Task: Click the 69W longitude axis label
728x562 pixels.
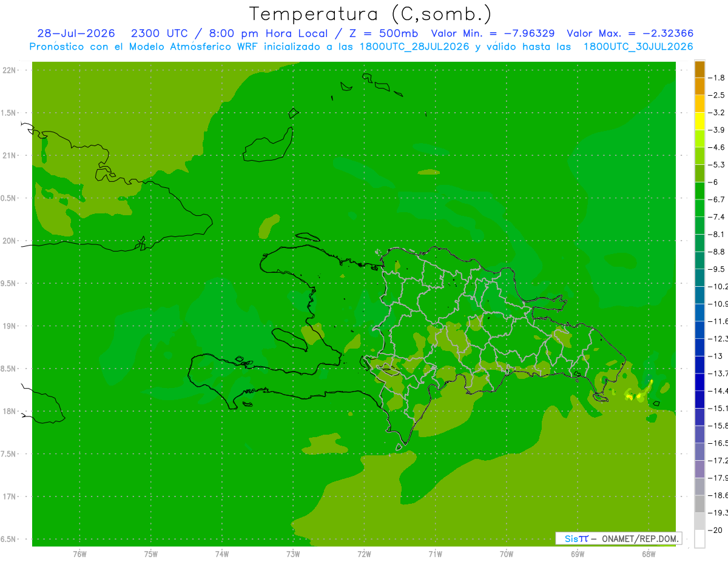Action: click(x=578, y=554)
